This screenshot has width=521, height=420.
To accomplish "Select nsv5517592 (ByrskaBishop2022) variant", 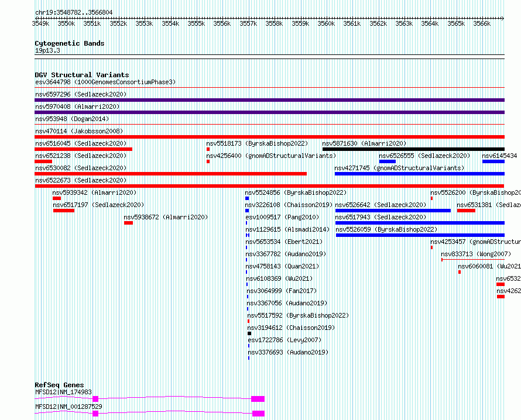I will click(x=298, y=315).
